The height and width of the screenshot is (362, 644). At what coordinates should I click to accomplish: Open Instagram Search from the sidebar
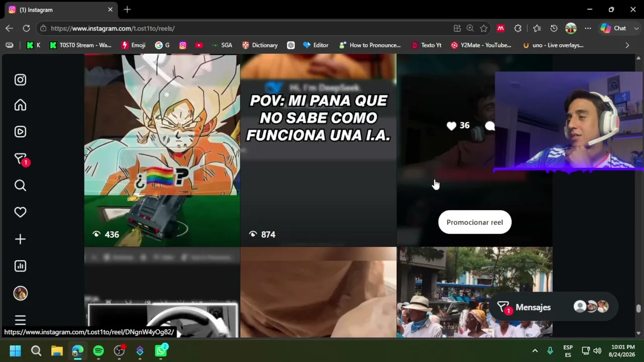(20, 186)
